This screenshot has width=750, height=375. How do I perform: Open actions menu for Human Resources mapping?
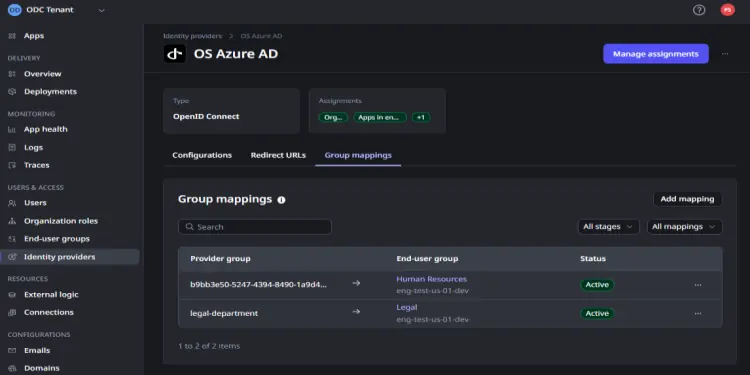pos(698,285)
